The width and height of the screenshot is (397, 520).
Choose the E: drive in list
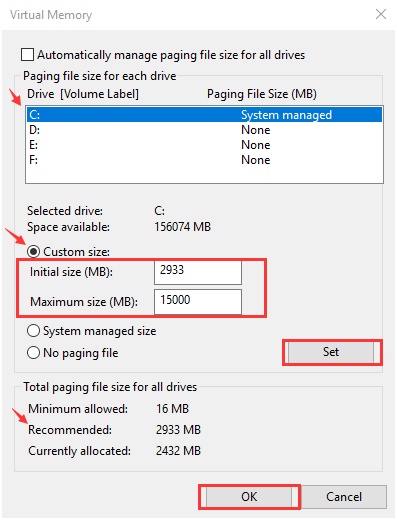pyautogui.click(x=204, y=145)
